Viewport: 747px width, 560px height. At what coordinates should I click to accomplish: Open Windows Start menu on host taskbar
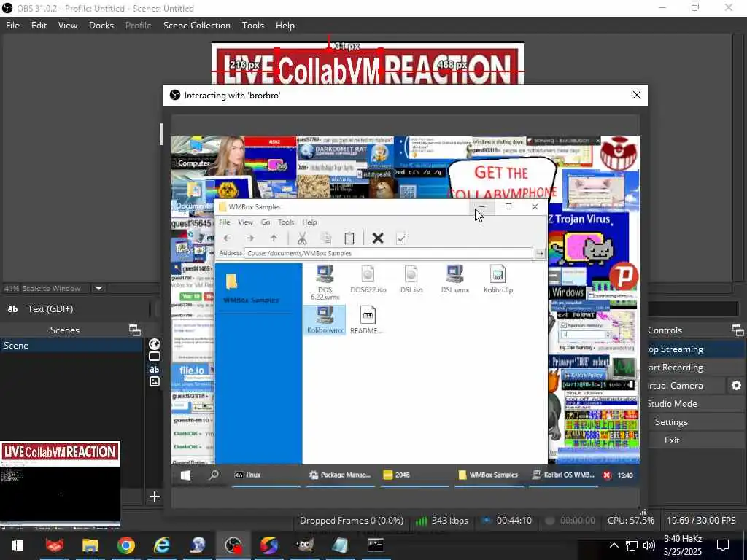coord(18,545)
